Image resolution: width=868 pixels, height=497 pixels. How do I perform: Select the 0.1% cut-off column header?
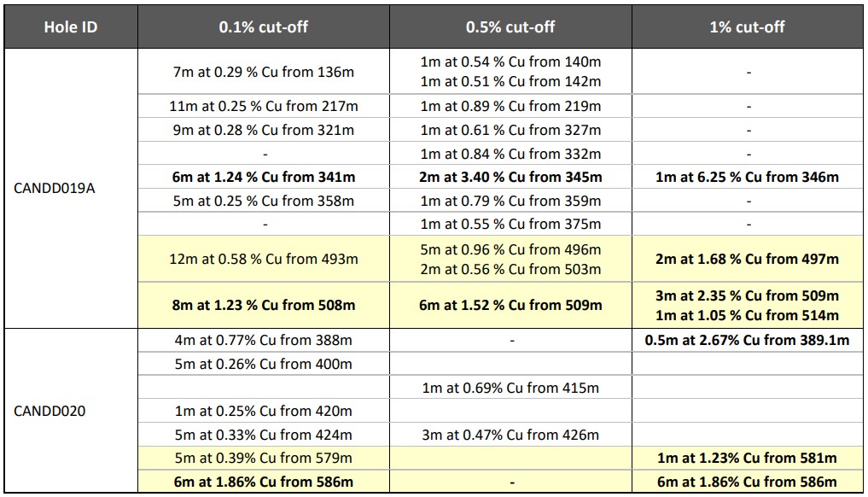point(264,26)
